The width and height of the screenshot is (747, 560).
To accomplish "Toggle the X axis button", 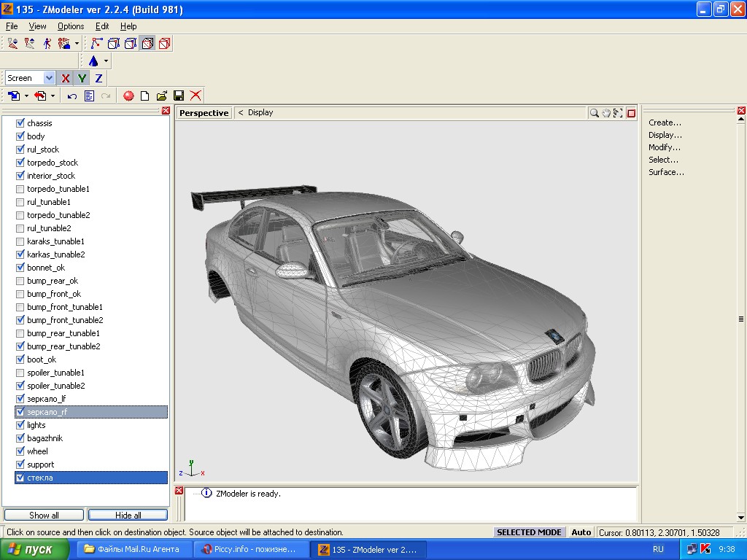I will click(x=66, y=78).
